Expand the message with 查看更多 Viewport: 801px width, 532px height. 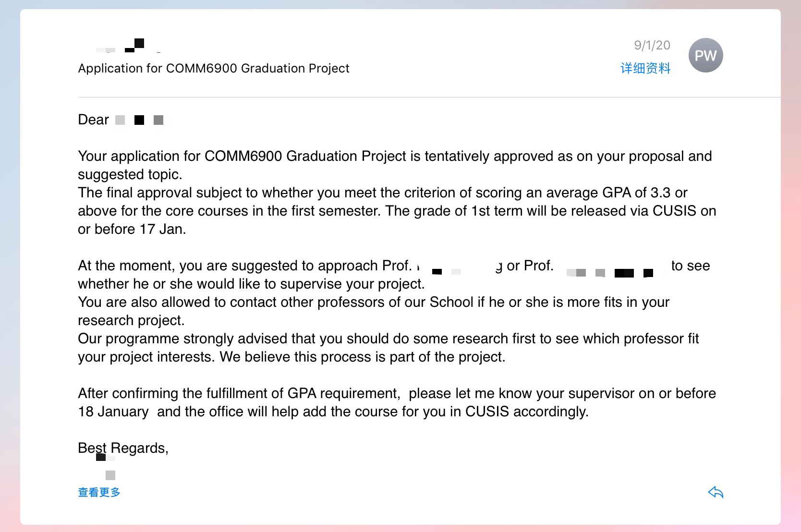pos(99,492)
